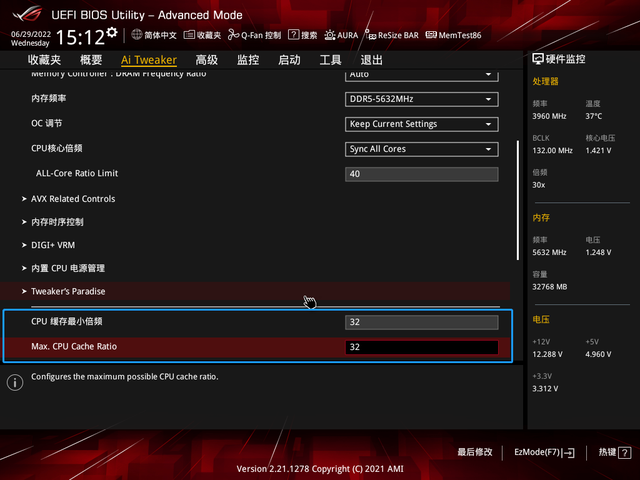Open the 收藏夹 main tab

pos(44,60)
